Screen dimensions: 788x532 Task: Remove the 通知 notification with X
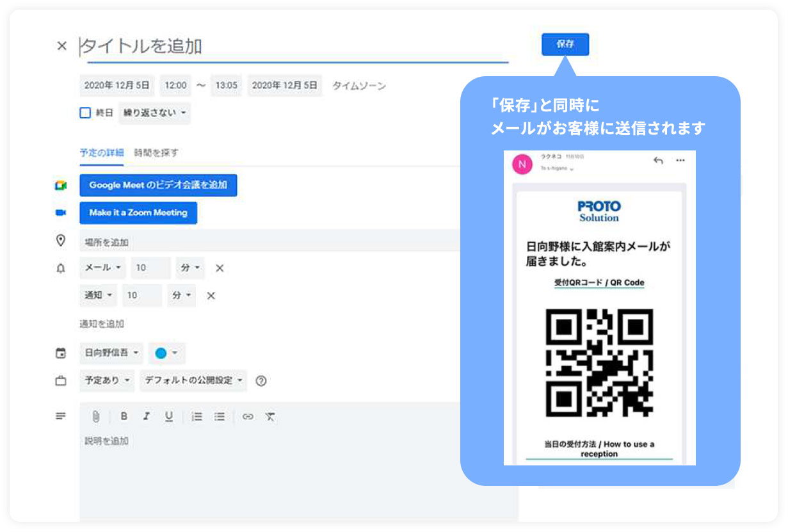[211, 295]
